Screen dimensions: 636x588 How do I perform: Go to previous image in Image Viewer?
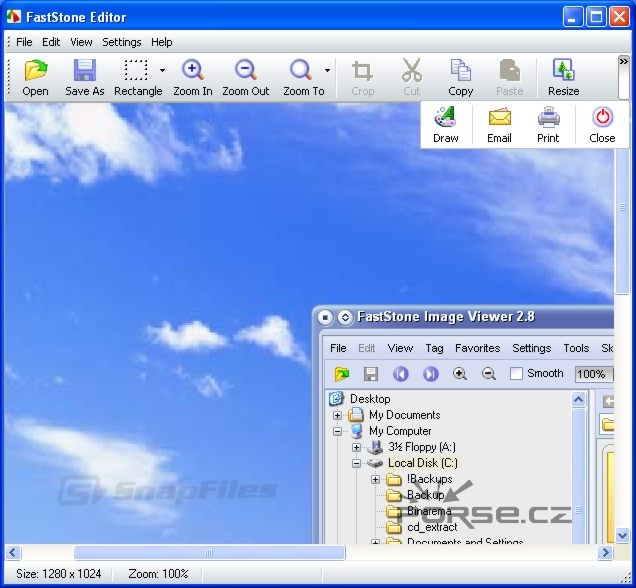[401, 373]
